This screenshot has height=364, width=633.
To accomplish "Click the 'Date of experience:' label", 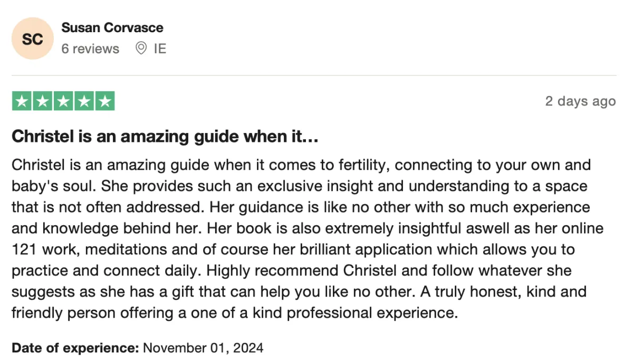I will click(75, 348).
